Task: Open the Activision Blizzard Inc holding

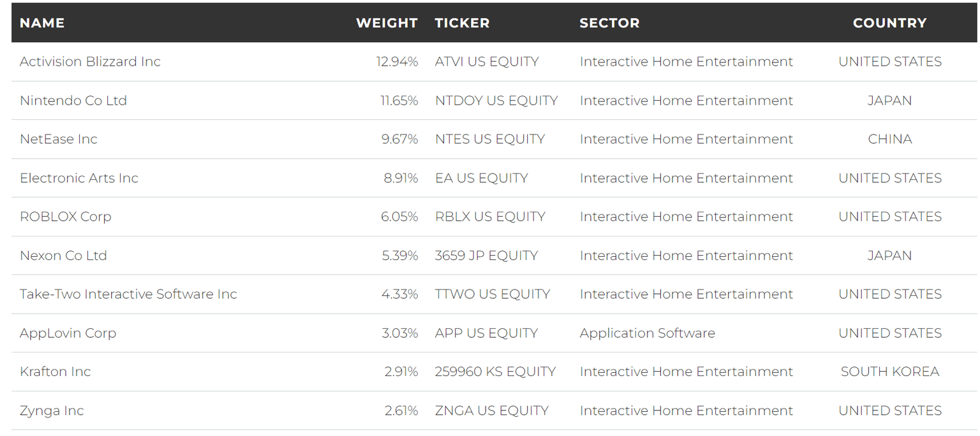Action: pos(90,62)
